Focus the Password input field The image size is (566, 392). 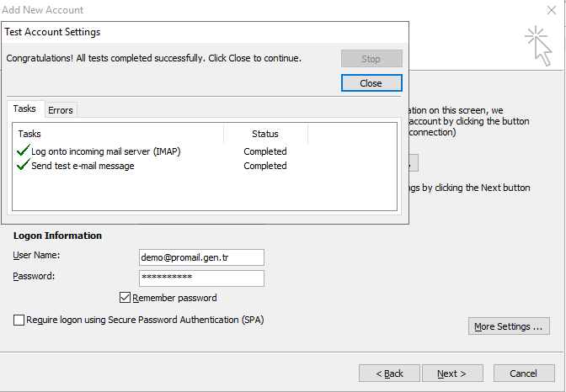[201, 278]
